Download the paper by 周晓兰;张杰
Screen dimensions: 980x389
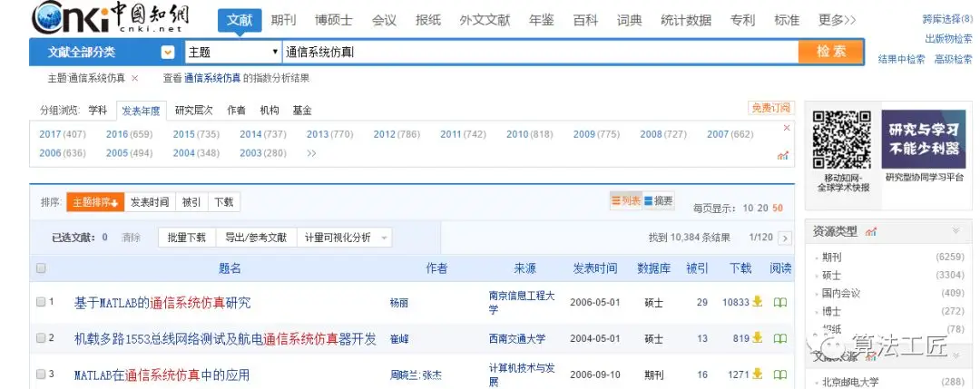(x=757, y=374)
